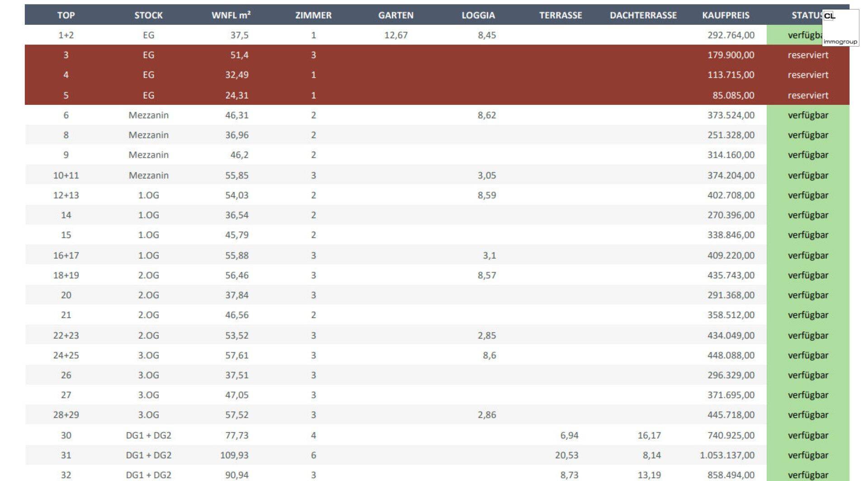Select roof terrace value 16,17
This screenshot has width=868, height=481.
(649, 435)
